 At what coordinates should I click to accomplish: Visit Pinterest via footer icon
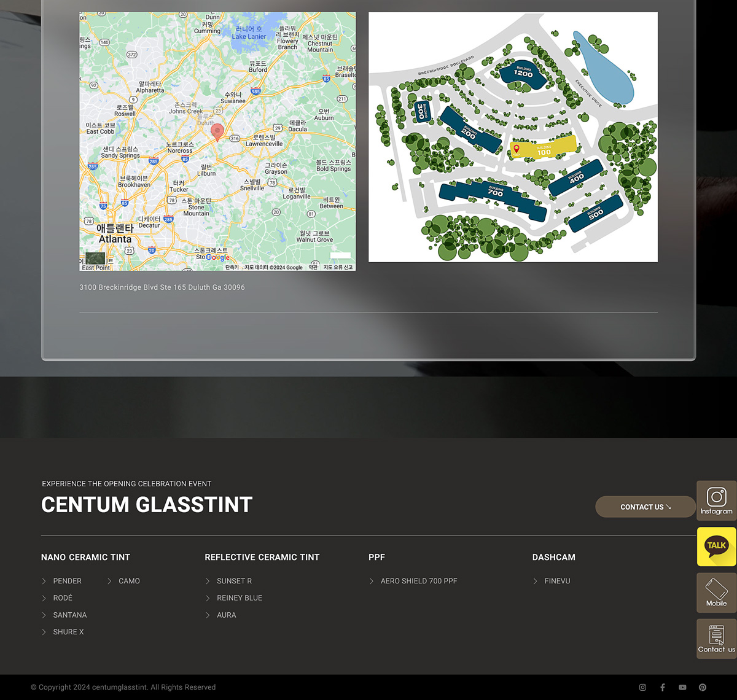[703, 687]
